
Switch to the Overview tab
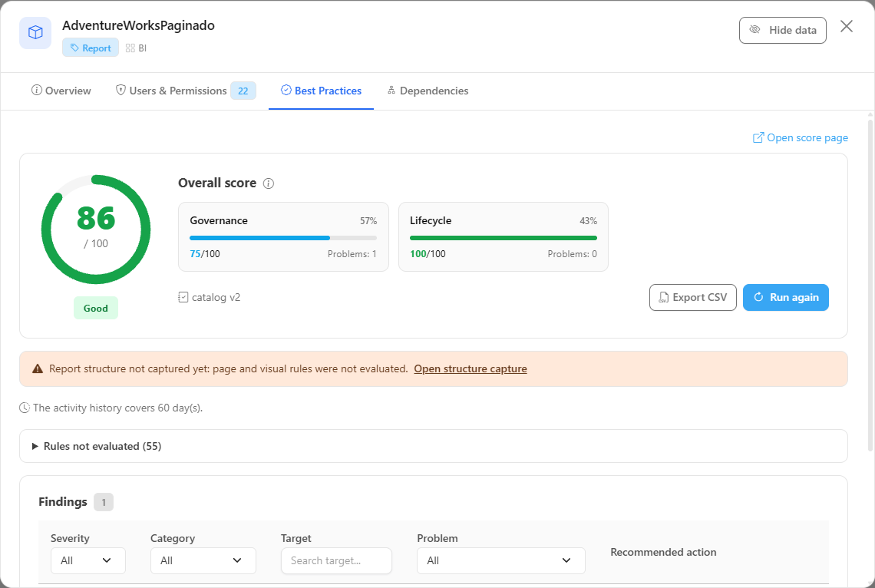point(61,91)
